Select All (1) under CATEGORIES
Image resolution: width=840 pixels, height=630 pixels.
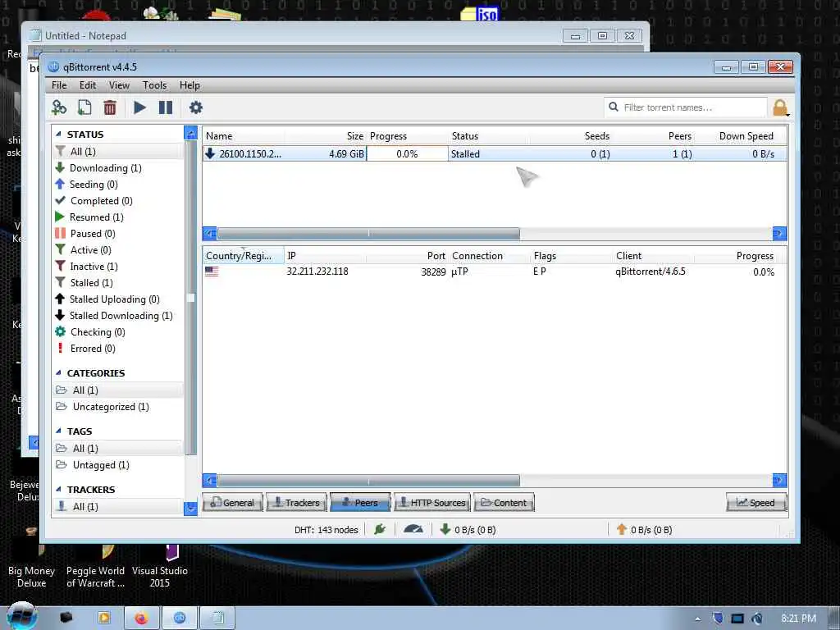coord(118,390)
